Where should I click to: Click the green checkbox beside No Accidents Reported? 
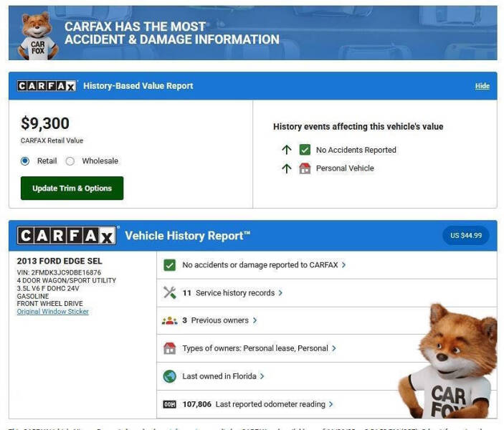click(305, 150)
